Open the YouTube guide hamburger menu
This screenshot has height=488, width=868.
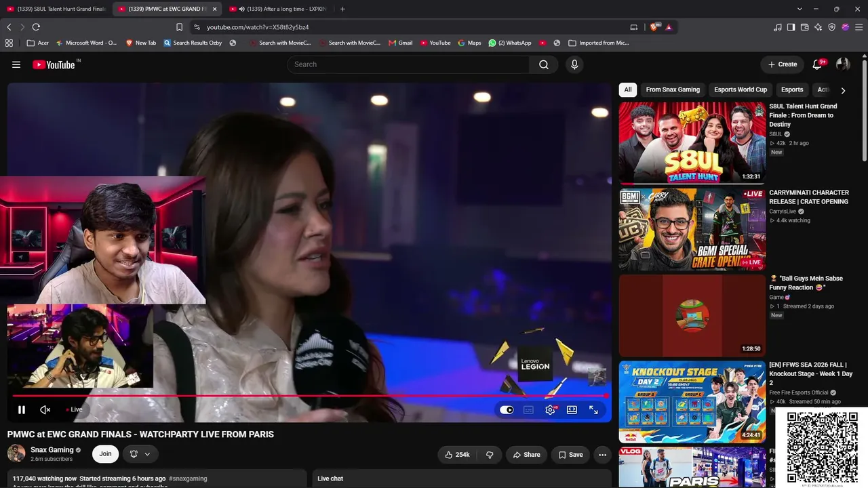16,64
